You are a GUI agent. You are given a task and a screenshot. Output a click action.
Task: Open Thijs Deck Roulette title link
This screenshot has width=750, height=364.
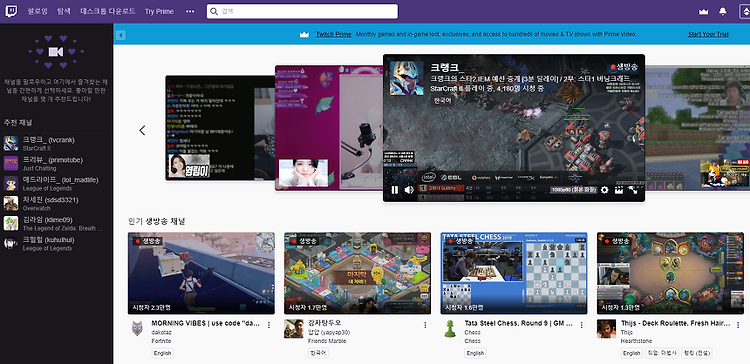(x=675, y=323)
